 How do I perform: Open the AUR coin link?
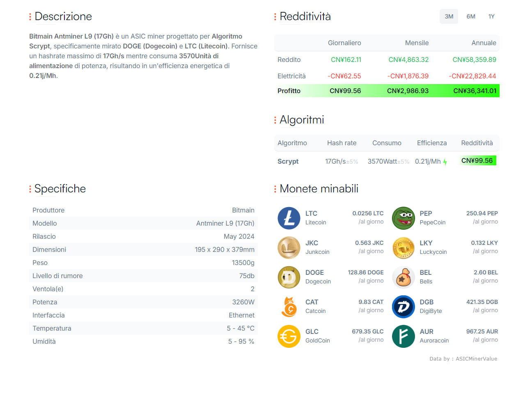[427, 331]
